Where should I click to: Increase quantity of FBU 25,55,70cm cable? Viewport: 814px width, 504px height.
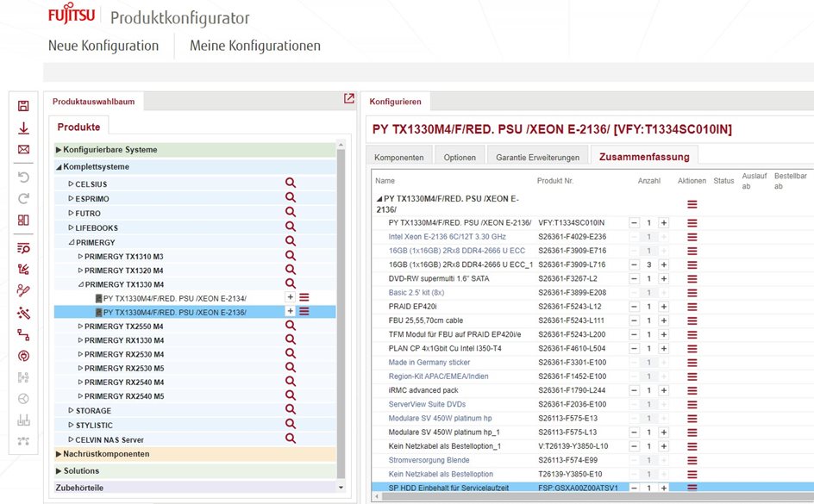[663, 321]
